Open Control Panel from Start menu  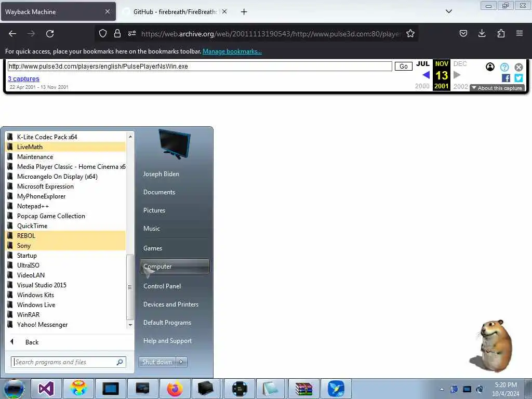[175, 286]
